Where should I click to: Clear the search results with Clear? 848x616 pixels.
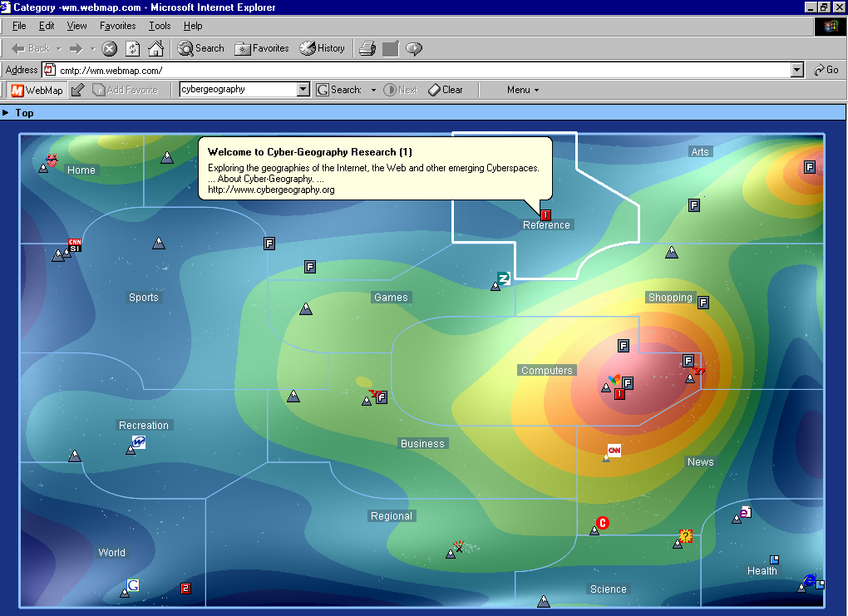pos(445,90)
